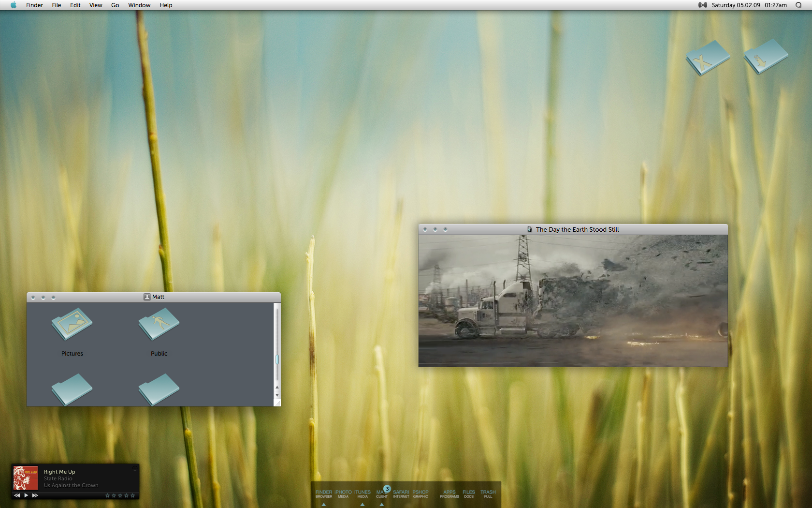Click document icon in movie title bar
The width and height of the screenshot is (812, 508).
(530, 229)
